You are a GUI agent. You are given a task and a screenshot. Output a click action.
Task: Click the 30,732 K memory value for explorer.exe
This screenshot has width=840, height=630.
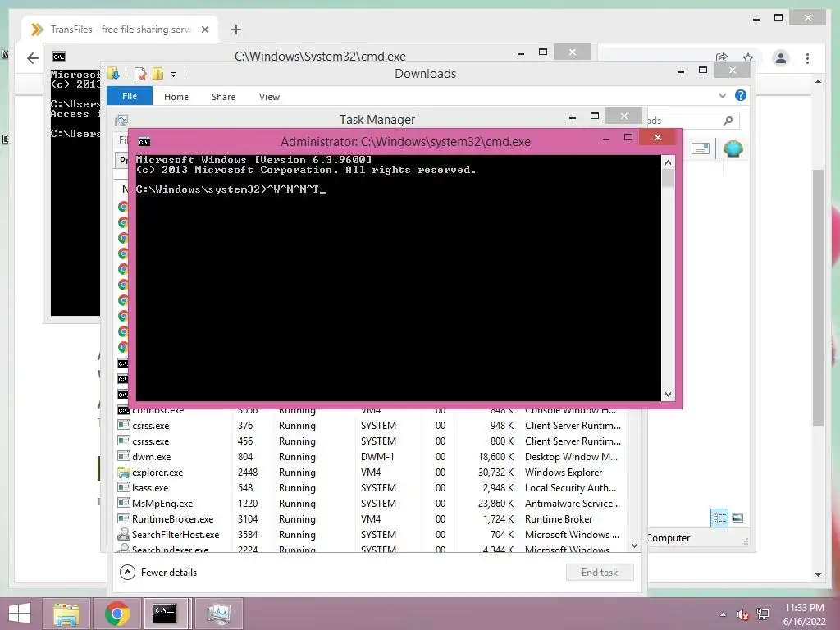(495, 472)
